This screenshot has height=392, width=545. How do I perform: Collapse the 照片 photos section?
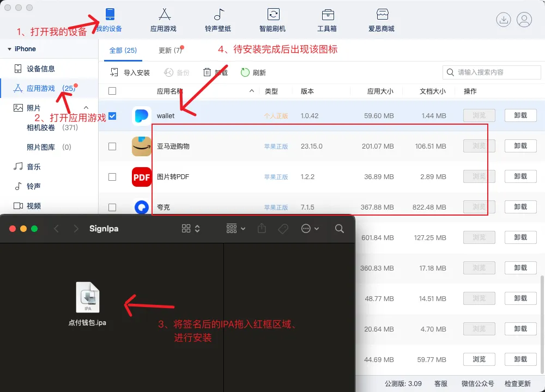coord(86,108)
